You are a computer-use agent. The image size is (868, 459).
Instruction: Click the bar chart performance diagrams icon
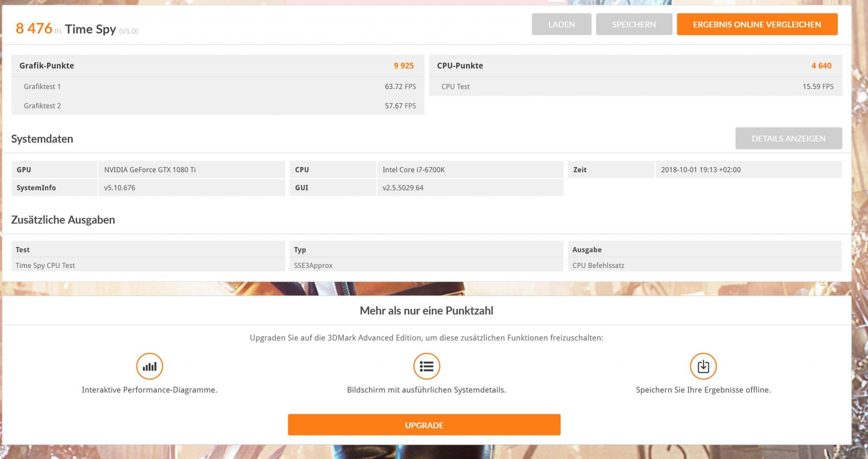(150, 366)
